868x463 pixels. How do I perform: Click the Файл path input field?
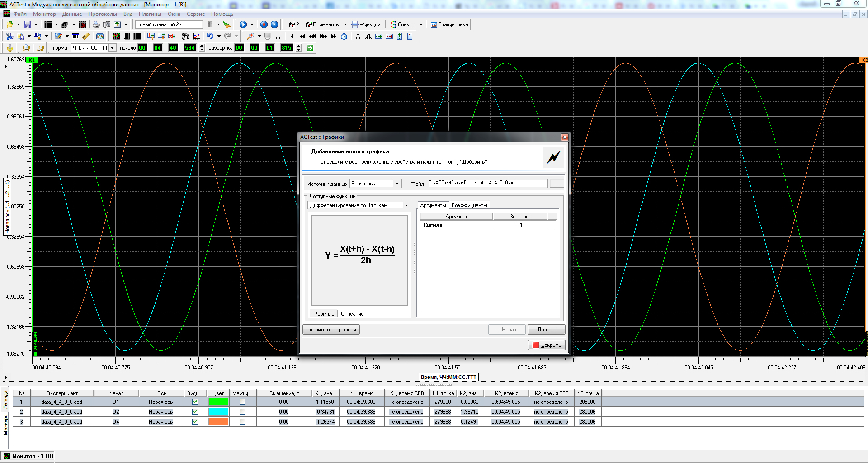coord(487,183)
